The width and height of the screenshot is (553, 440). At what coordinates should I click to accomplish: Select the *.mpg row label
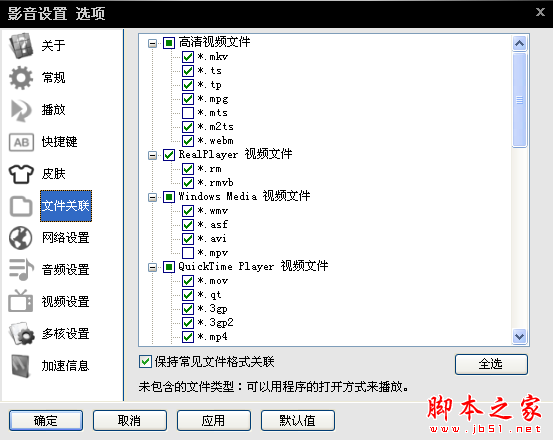(213, 99)
